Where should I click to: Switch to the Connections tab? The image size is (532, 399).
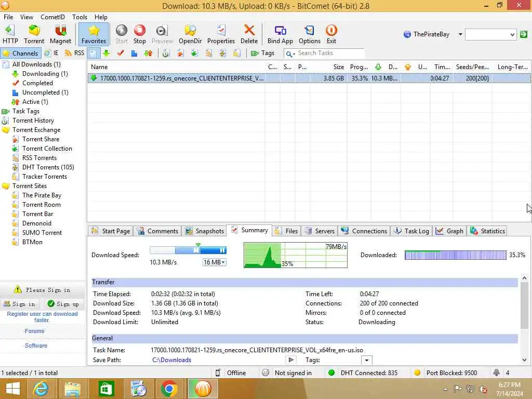click(x=364, y=231)
